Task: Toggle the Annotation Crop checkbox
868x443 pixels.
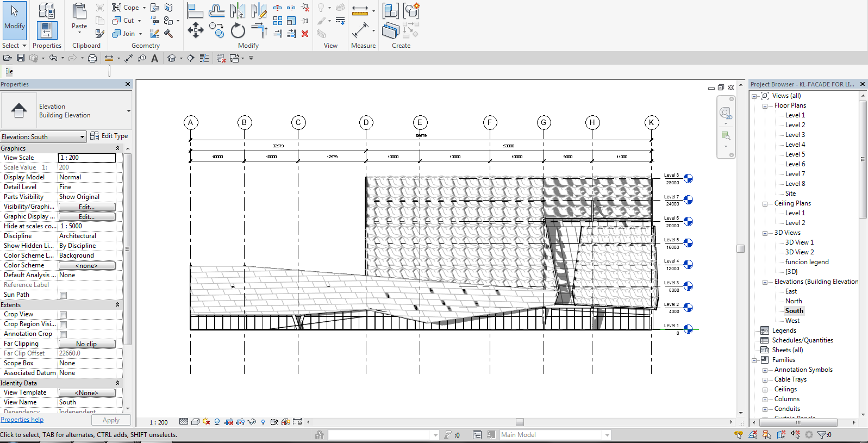Action: click(64, 334)
